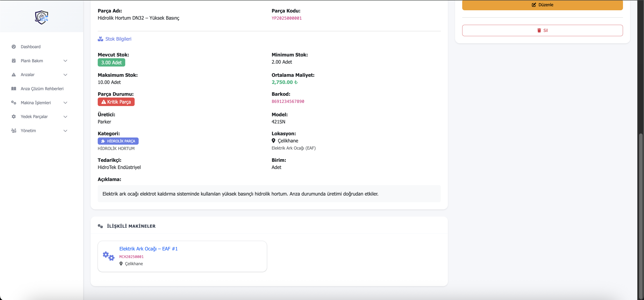Click the Yönetim users icon

pyautogui.click(x=14, y=131)
